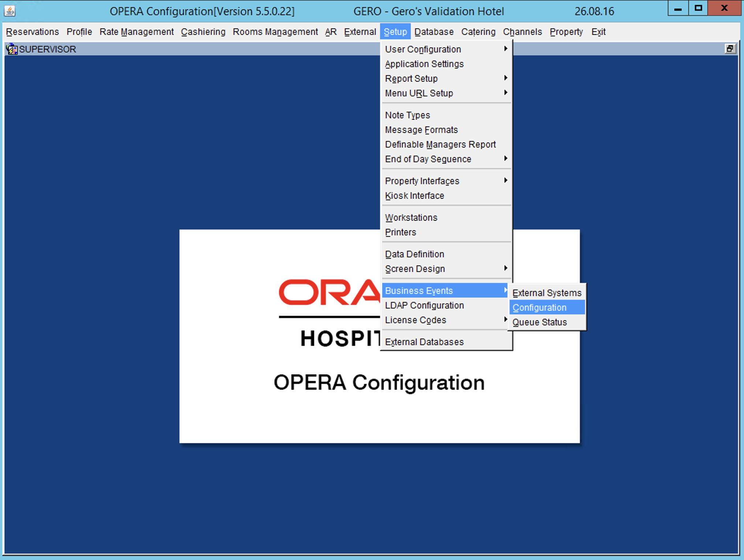This screenshot has width=744, height=560.
Task: Minimize the OPERA Configuration window
Action: (x=678, y=9)
